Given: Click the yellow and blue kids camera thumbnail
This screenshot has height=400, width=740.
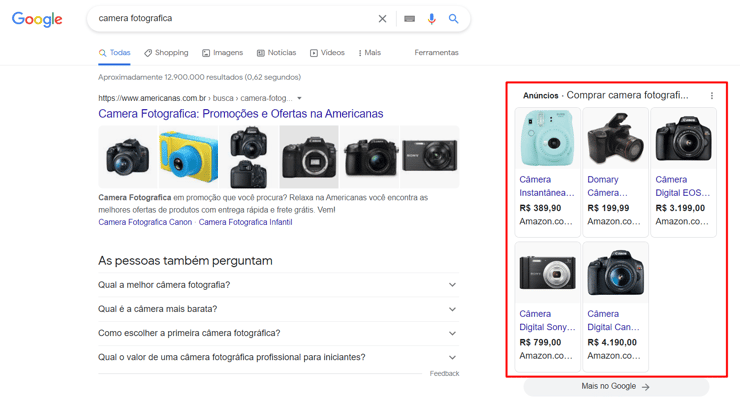Looking at the screenshot, I should [x=189, y=157].
